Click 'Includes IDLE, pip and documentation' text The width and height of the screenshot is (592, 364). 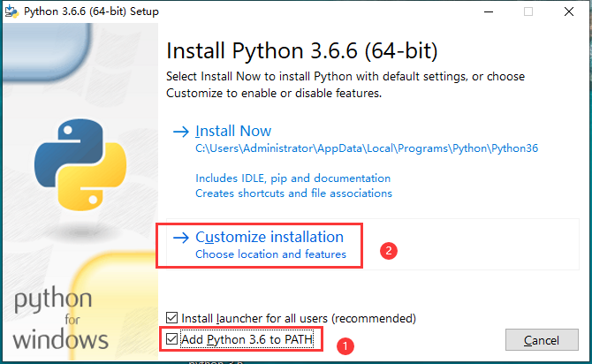(x=293, y=178)
